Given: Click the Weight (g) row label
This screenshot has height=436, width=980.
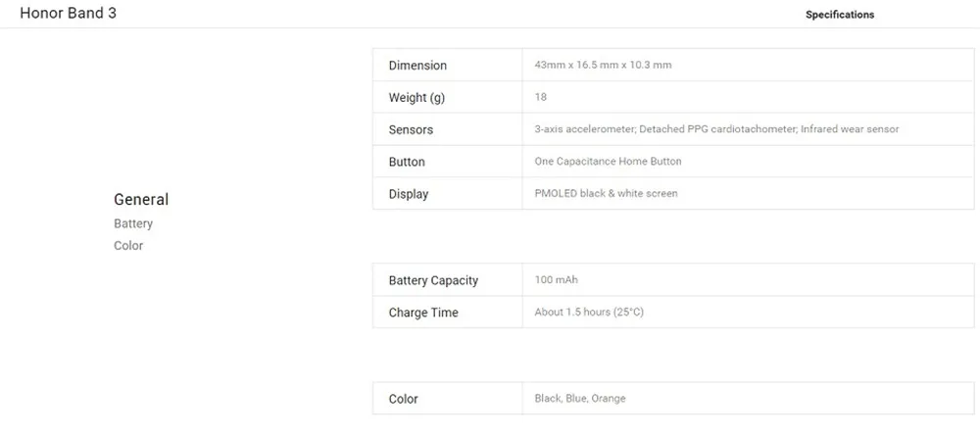Looking at the screenshot, I should [x=416, y=97].
